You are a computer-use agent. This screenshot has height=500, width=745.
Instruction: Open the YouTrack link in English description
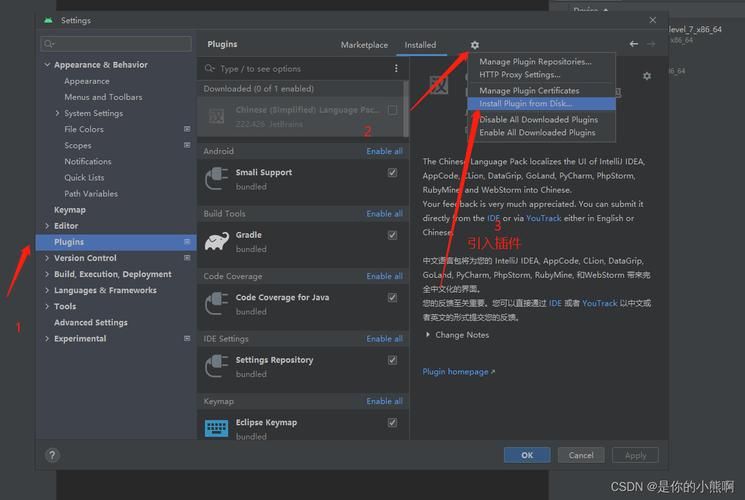544,218
